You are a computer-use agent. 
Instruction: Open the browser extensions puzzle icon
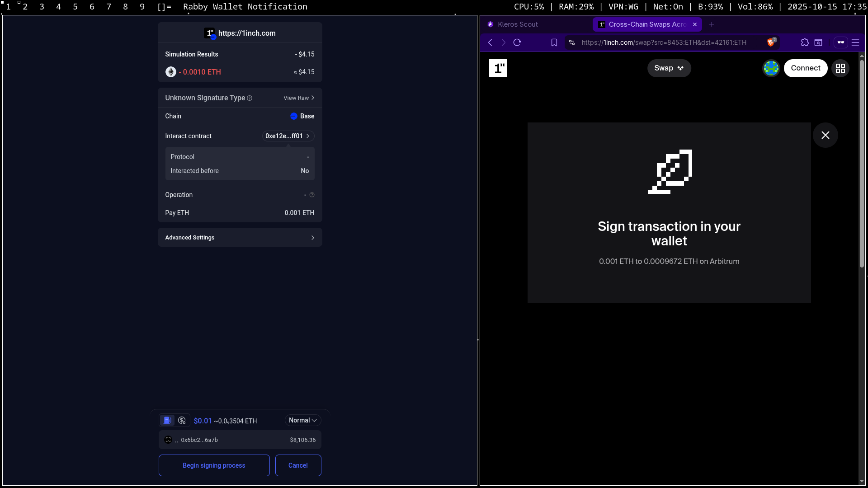805,42
